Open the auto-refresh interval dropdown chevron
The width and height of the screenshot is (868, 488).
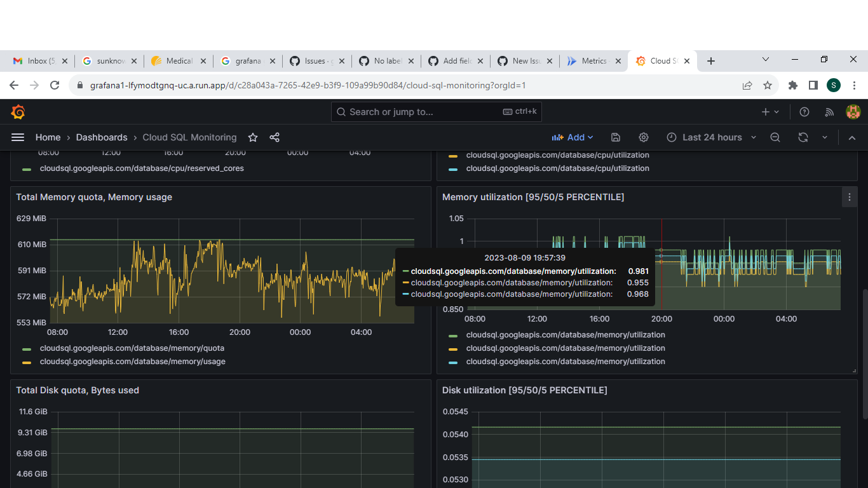[x=824, y=137]
